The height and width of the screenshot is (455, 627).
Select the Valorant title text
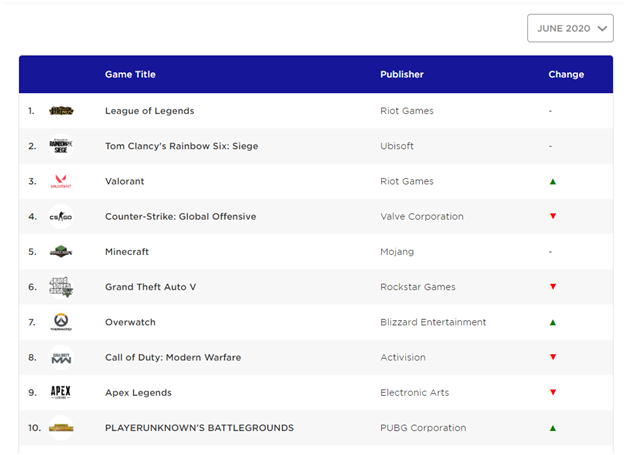[124, 181]
